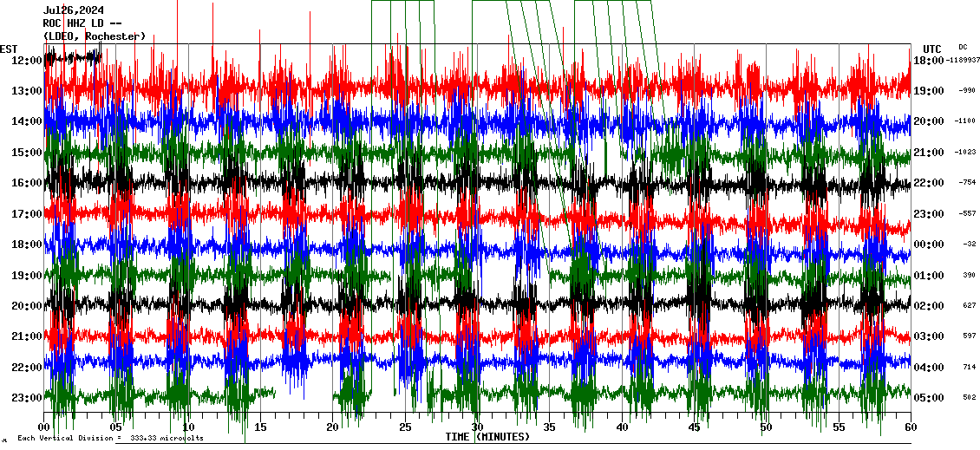This screenshot has width=980, height=450.
Task: Click the 30 minute tick label
Action: [x=476, y=427]
